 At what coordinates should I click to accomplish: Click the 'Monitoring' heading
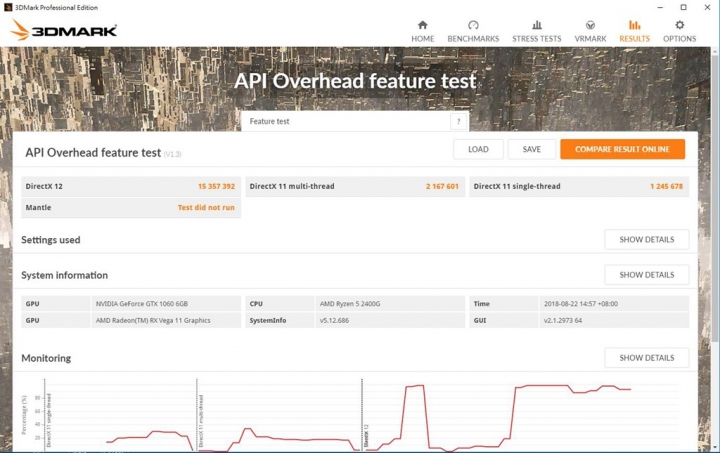[46, 358]
